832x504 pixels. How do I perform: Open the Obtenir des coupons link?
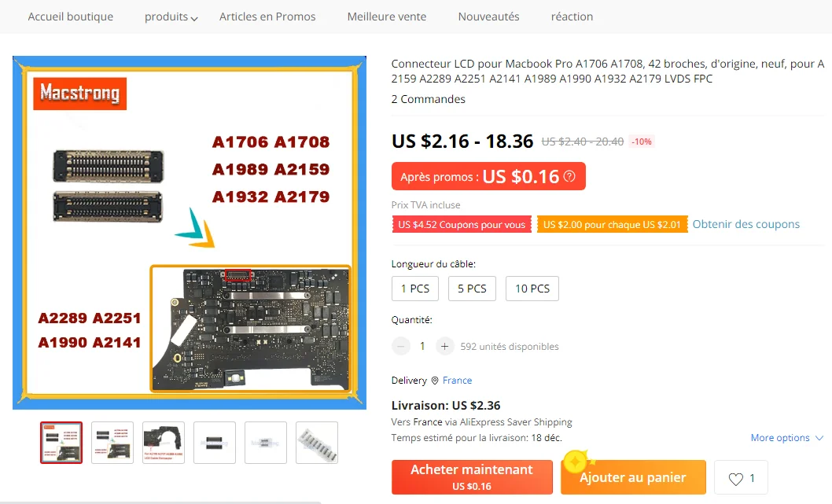click(x=745, y=224)
